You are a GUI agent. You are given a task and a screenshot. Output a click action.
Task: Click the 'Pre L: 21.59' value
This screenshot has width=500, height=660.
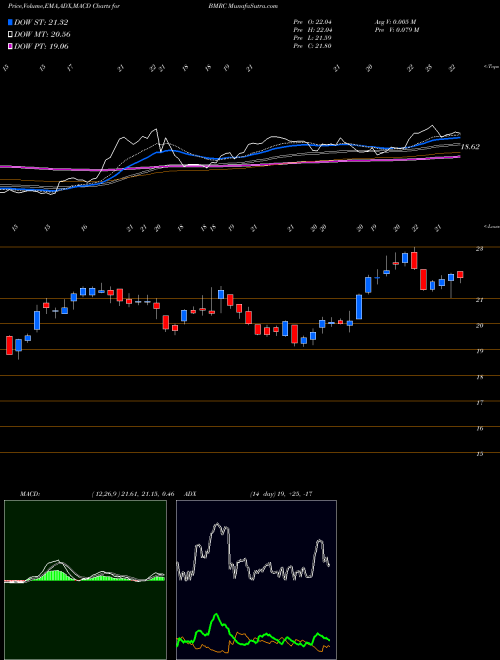point(313,38)
